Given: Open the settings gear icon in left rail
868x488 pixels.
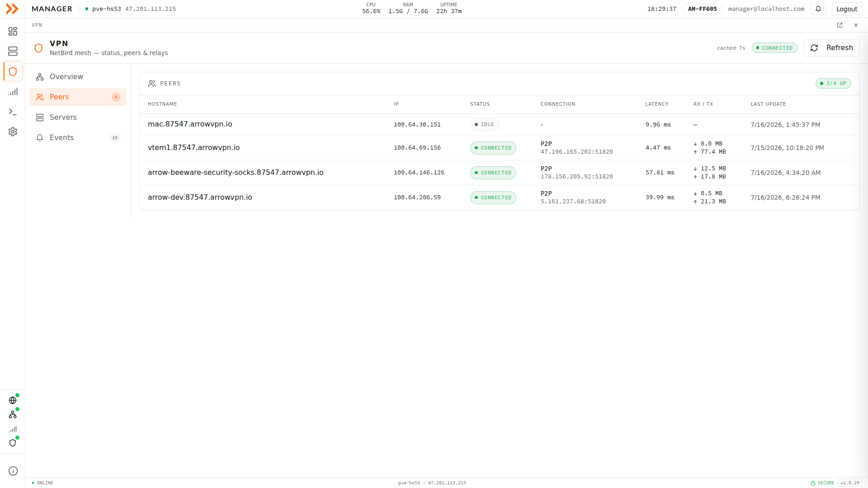Looking at the screenshot, I should tap(13, 131).
